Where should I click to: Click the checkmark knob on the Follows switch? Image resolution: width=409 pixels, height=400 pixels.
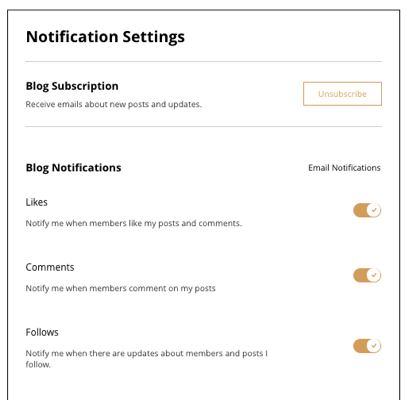click(x=374, y=346)
